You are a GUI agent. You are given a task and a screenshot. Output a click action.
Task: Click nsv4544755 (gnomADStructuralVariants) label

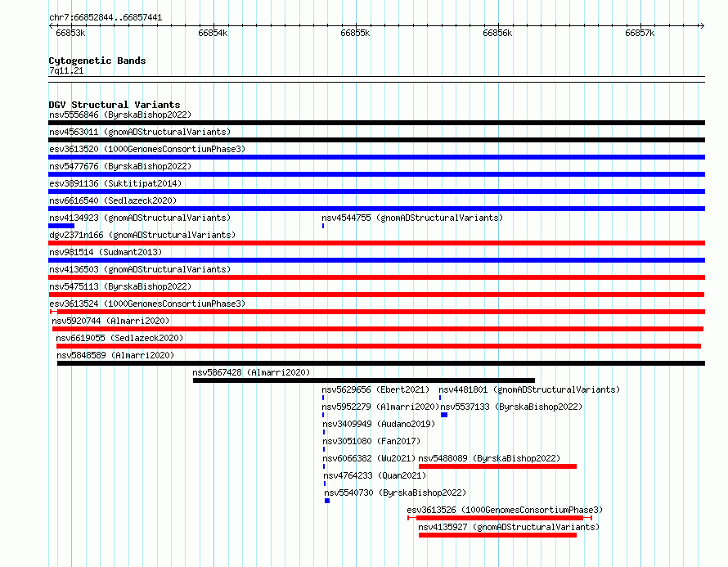412,218
